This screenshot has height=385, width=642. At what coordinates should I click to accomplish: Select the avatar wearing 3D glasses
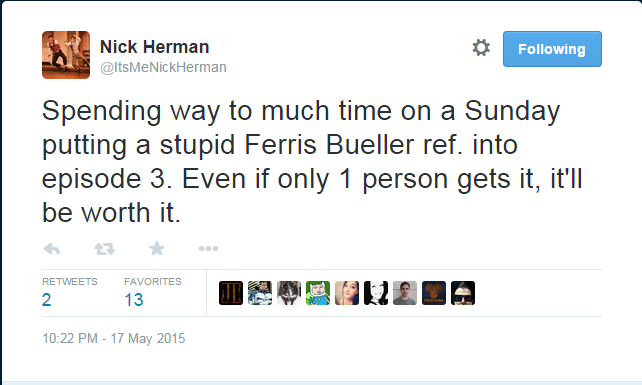coord(463,293)
